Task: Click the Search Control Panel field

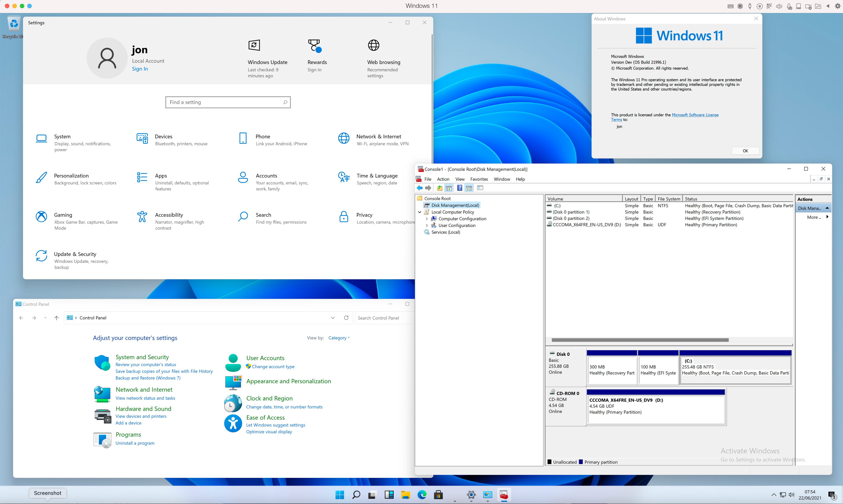Action: 385,318
